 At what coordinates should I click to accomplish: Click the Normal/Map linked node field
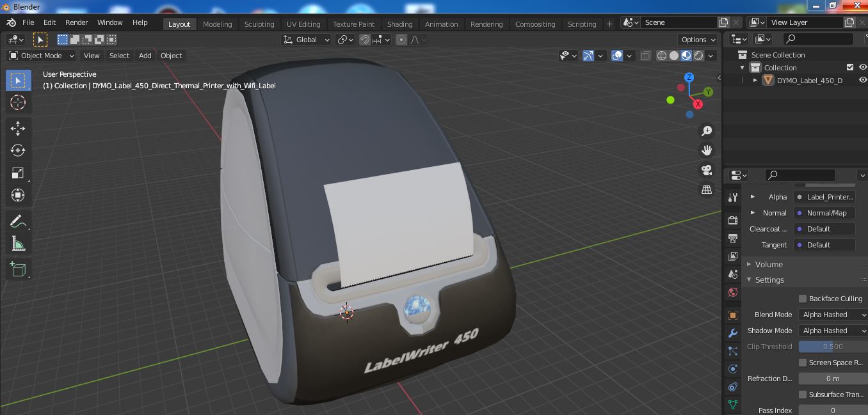coord(824,213)
